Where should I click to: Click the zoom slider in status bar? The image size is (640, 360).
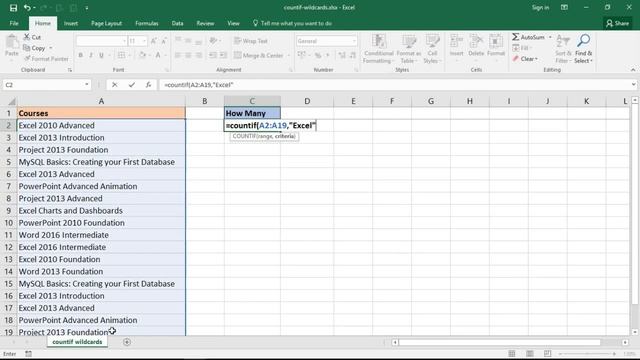click(588, 353)
